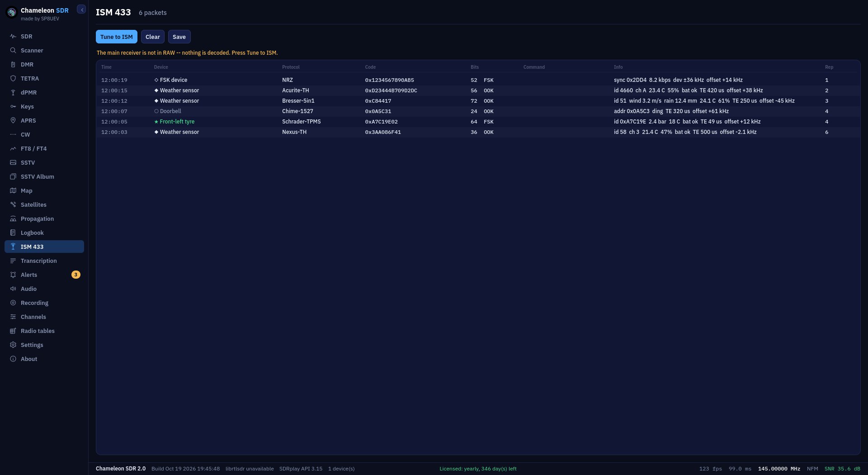
Task: Click the CW dots icon
Action: (x=13, y=134)
